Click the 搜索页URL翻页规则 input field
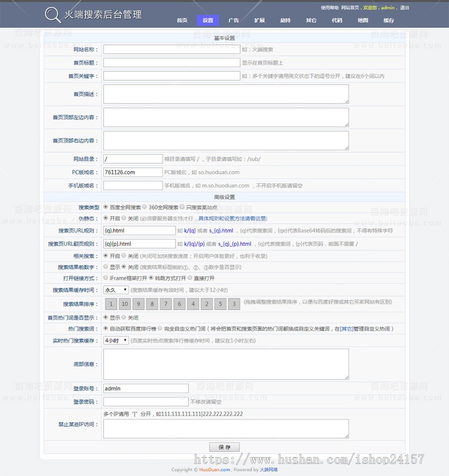The image size is (449, 476). [139, 244]
